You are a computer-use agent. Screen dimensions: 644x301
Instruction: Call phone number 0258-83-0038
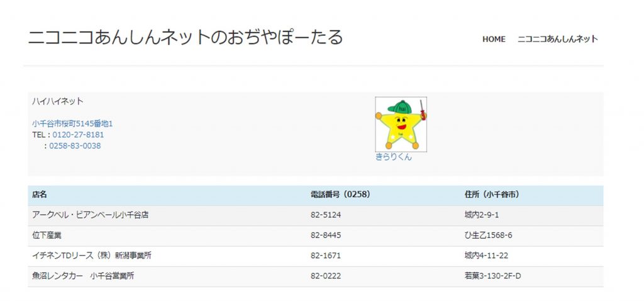[75, 145]
